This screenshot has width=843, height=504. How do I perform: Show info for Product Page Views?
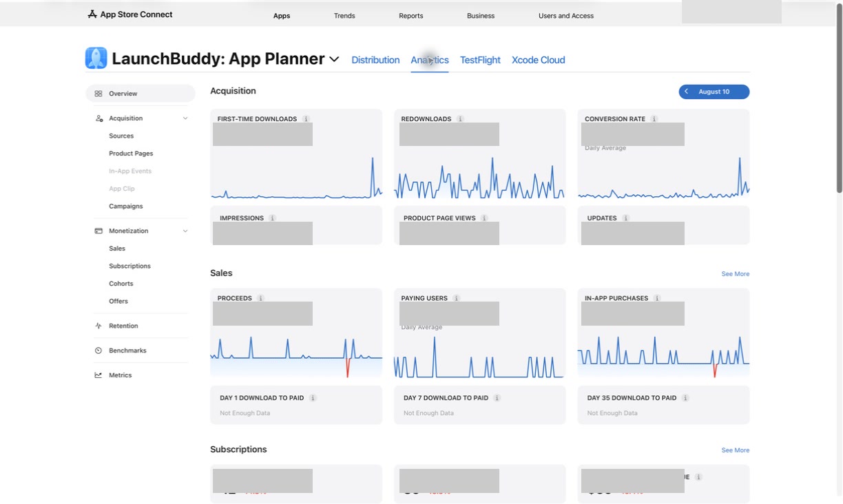pyautogui.click(x=485, y=218)
